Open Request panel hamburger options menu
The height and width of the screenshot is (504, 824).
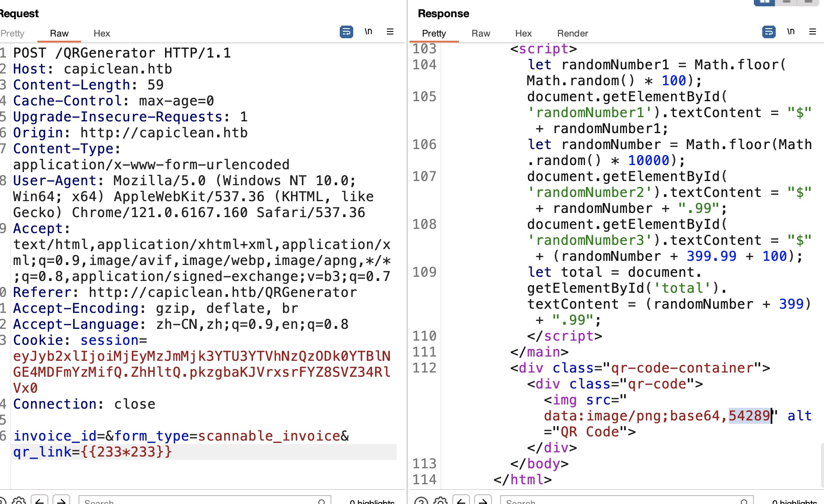click(390, 32)
